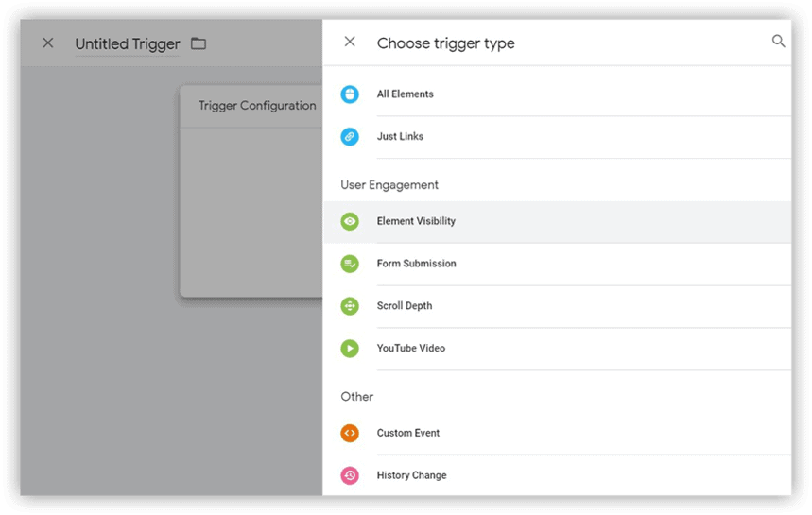This screenshot has width=812, height=515.
Task: Close the Untitled Trigger editor
Action: pos(48,43)
